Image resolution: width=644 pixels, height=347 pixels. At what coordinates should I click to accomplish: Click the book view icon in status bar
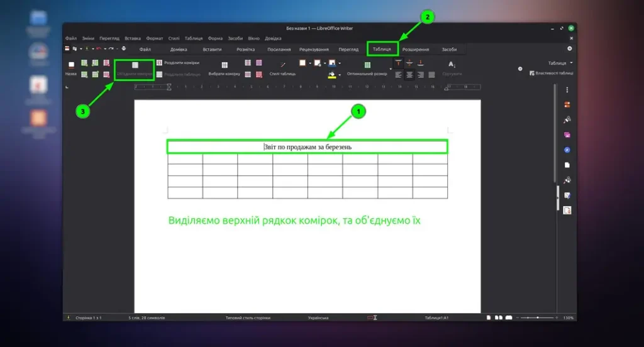509,317
